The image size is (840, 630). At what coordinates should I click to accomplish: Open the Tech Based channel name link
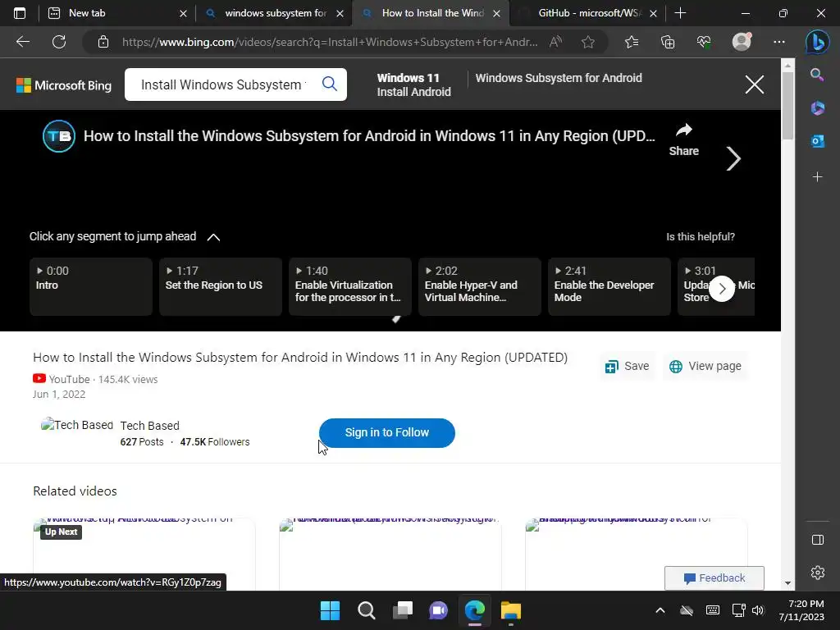click(x=149, y=426)
